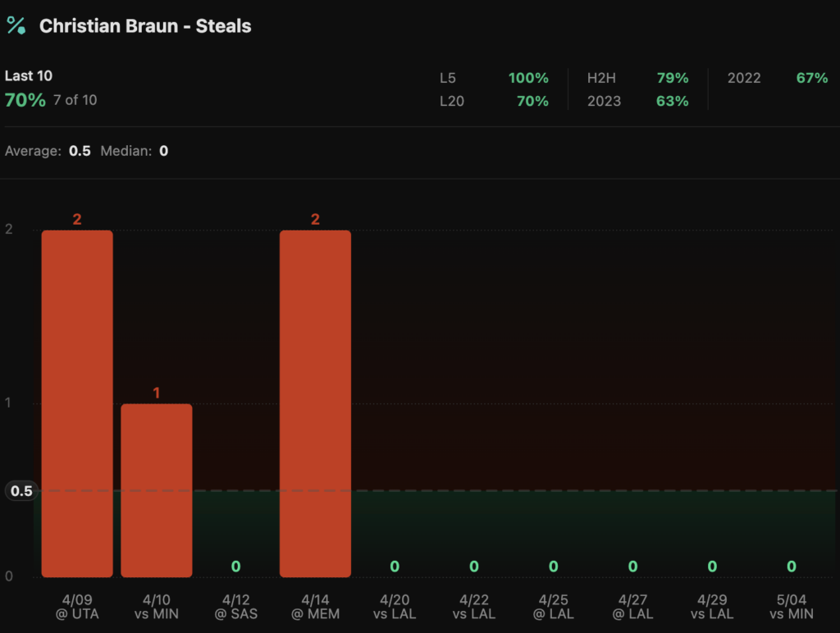Click the 1 label above the 4/10 bar
This screenshot has height=633, width=840.
pos(157,393)
